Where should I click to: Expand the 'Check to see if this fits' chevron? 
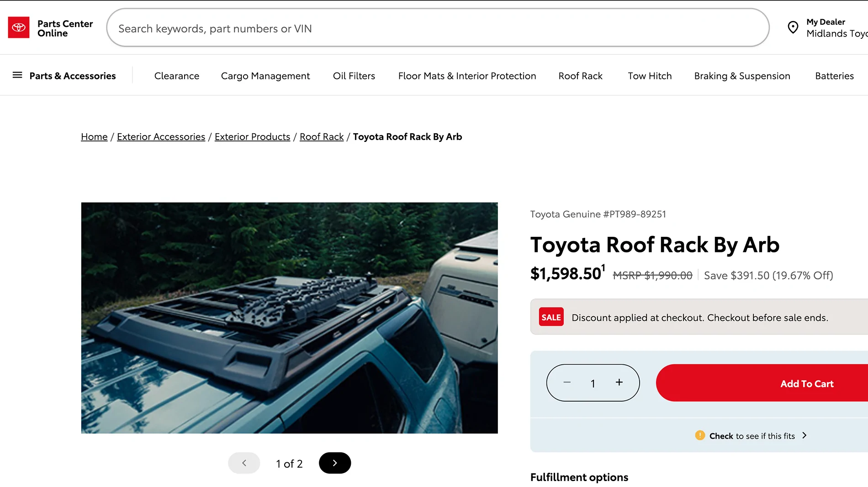click(804, 435)
